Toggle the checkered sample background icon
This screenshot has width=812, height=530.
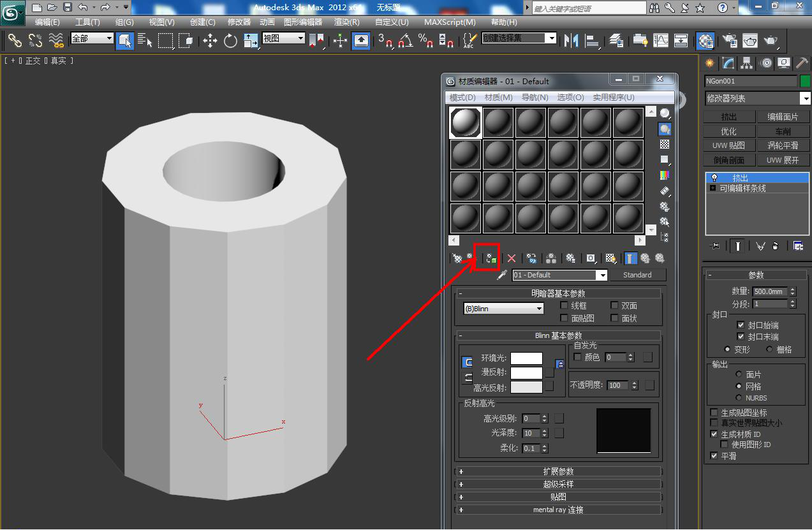coord(665,145)
